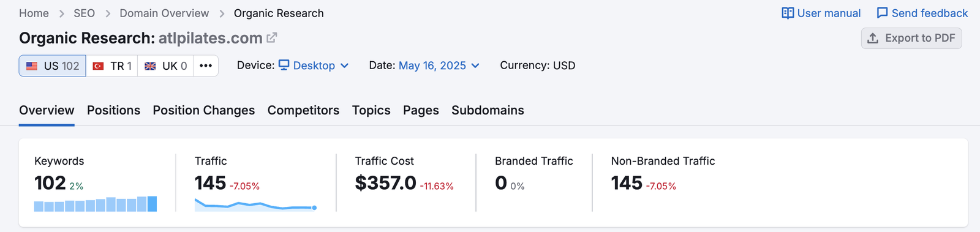Open more databases ellipsis menu
This screenshot has width=980, height=232.
point(206,65)
